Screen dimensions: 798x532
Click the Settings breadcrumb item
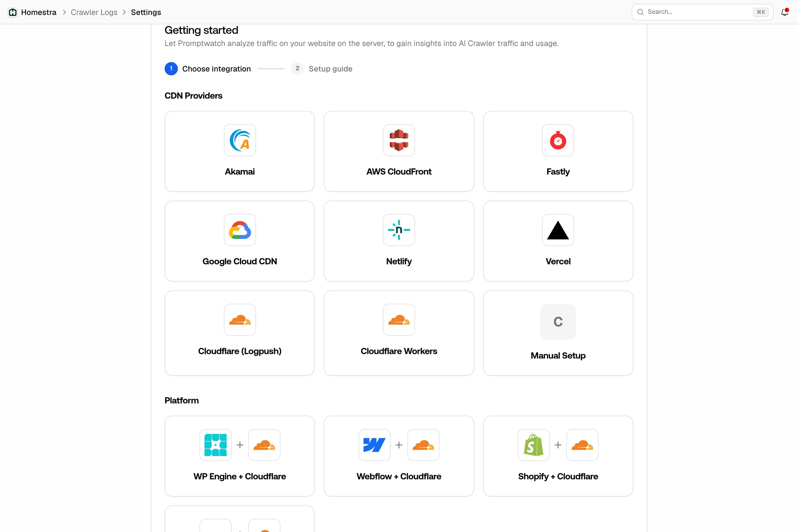146,12
